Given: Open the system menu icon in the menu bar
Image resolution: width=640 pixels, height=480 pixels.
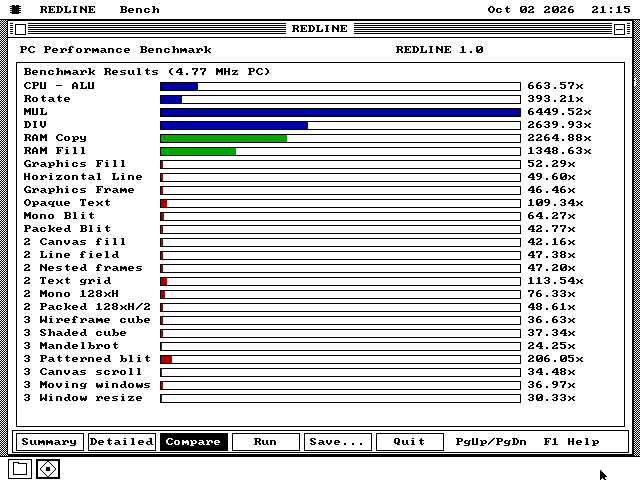Looking at the screenshot, I should coord(16,9).
